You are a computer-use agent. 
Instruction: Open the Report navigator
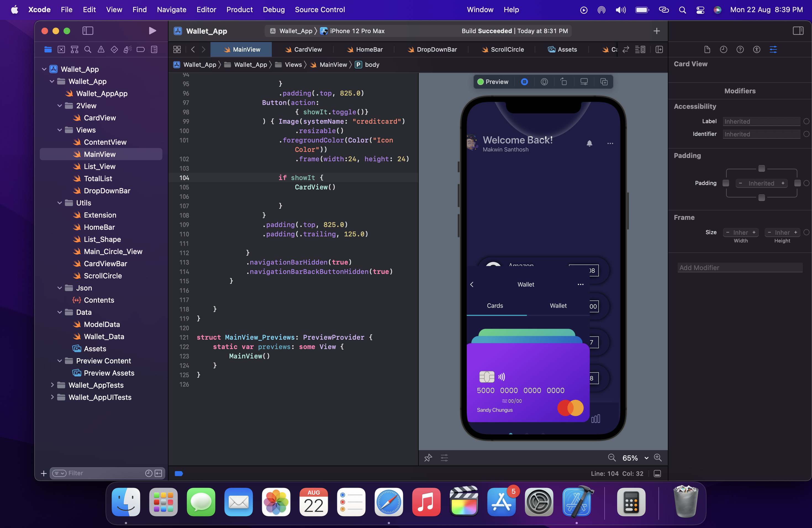pos(154,49)
